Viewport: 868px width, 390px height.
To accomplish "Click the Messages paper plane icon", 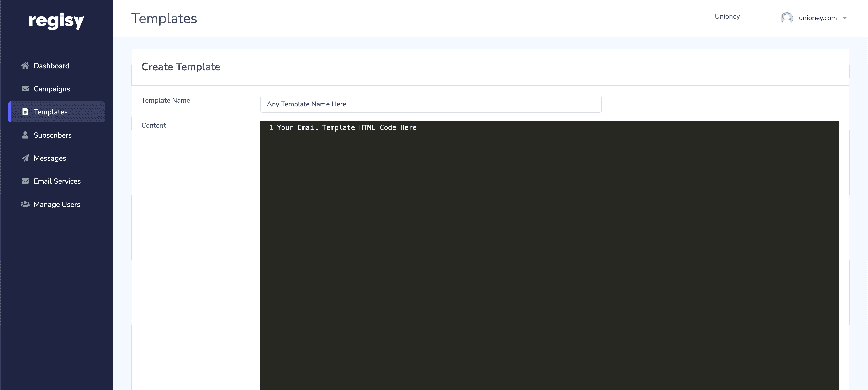I will pyautogui.click(x=25, y=158).
